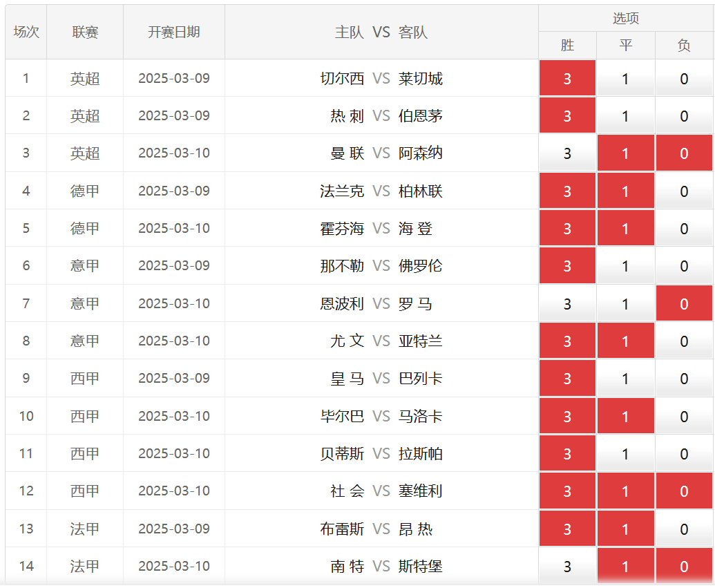Select loss option 0 for 皇马 VS 巴列卡
The width and height of the screenshot is (715, 588).
pos(684,378)
